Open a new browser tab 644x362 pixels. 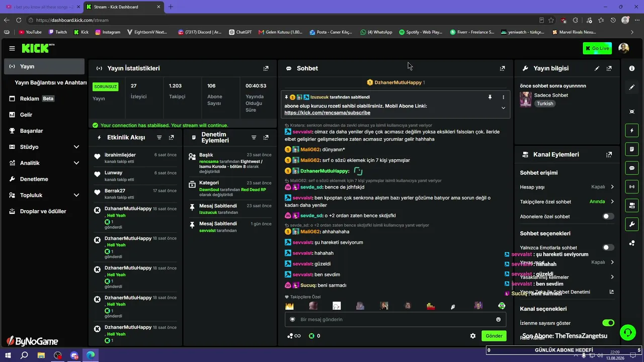(171, 7)
